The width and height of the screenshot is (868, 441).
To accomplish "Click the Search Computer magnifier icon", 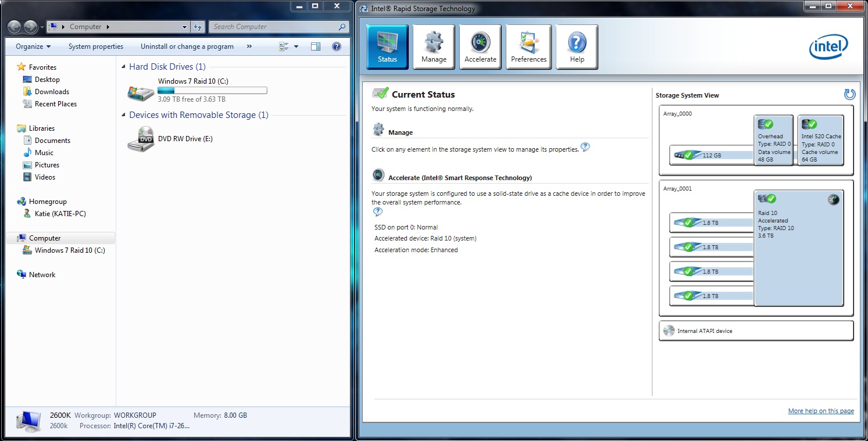I will pyautogui.click(x=342, y=27).
